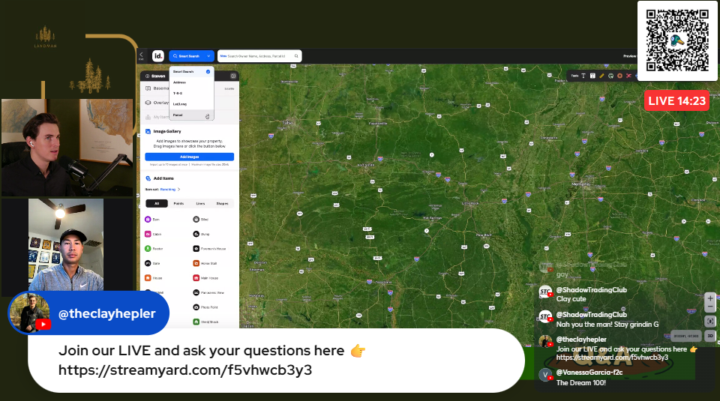Viewport: 720px width, 401px height.
Task: Click the owner name search field
Action: pos(259,56)
